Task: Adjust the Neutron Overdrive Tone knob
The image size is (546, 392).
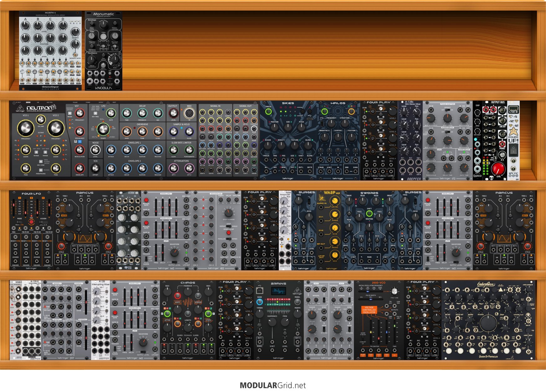Action: (x=142, y=131)
